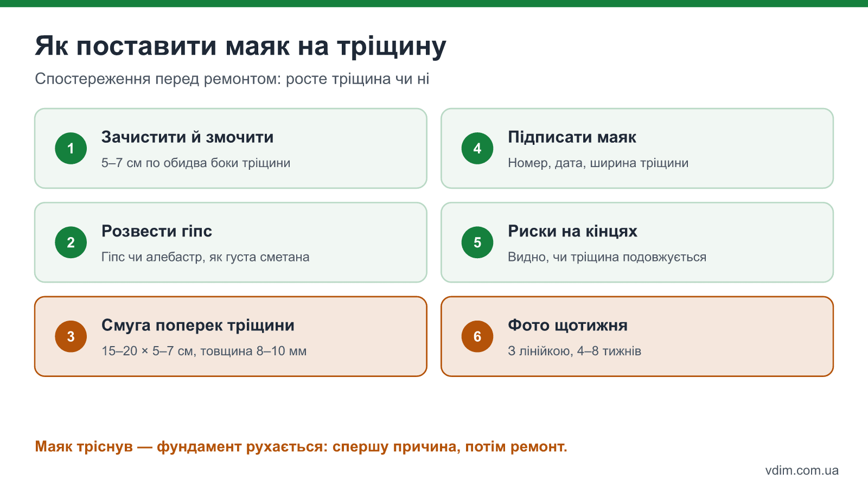Viewport: 868px width, 492px height.
Task: Click the text "Гіпс чи алебастр, як густа сметана"
Action: (205, 257)
